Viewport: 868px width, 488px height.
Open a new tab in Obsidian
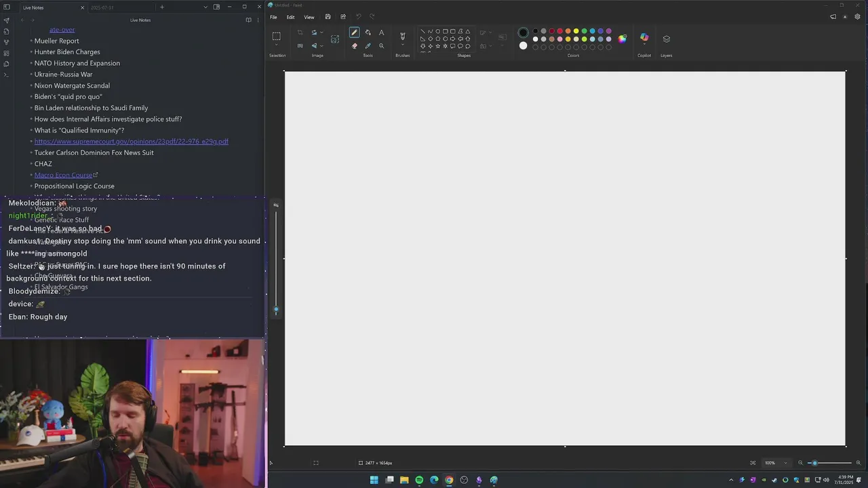[x=162, y=7]
